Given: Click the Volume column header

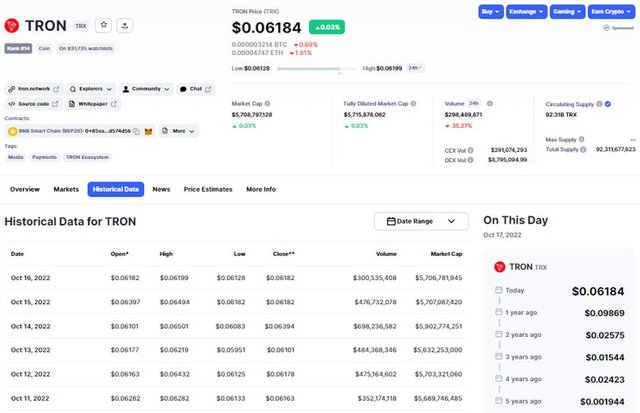Looking at the screenshot, I should point(386,254).
